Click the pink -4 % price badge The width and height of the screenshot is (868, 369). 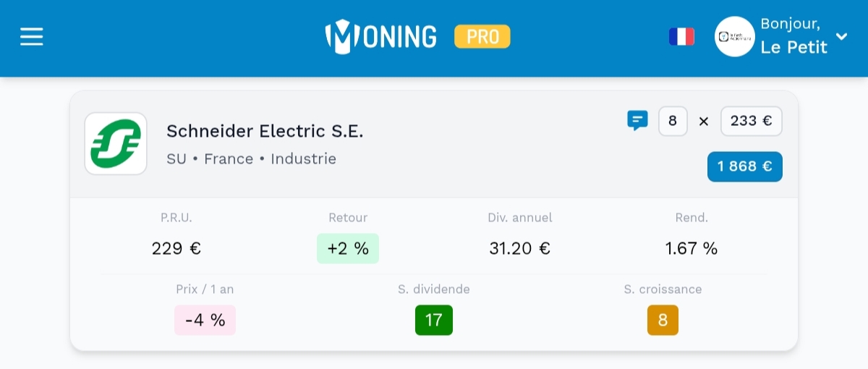[x=205, y=320]
